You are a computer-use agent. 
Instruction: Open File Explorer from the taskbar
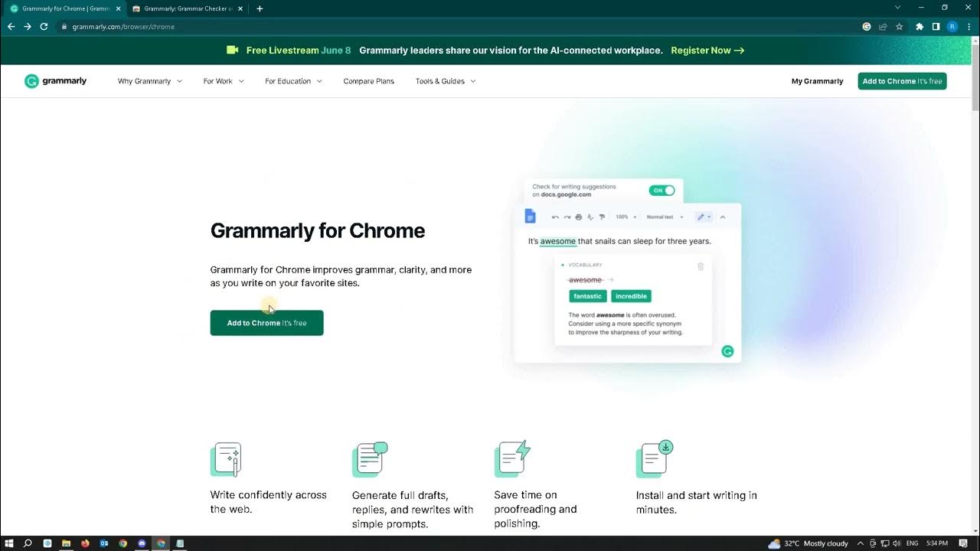(66, 543)
